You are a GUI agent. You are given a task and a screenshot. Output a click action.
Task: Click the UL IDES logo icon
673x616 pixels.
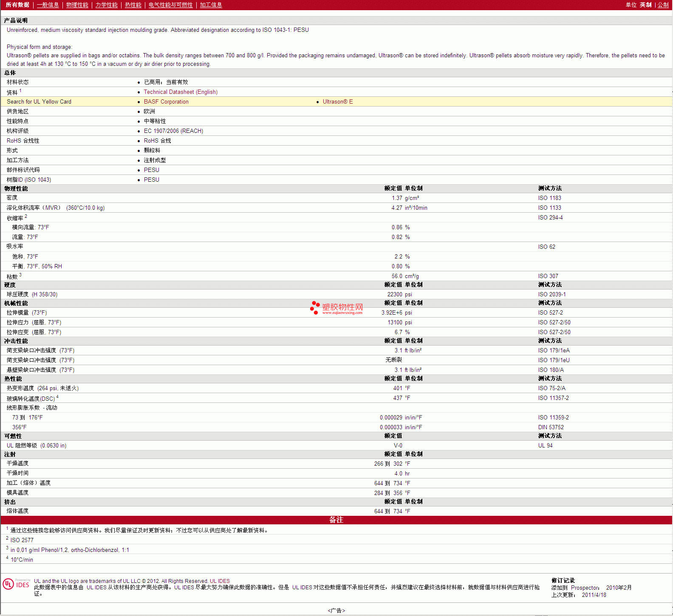(x=16, y=584)
